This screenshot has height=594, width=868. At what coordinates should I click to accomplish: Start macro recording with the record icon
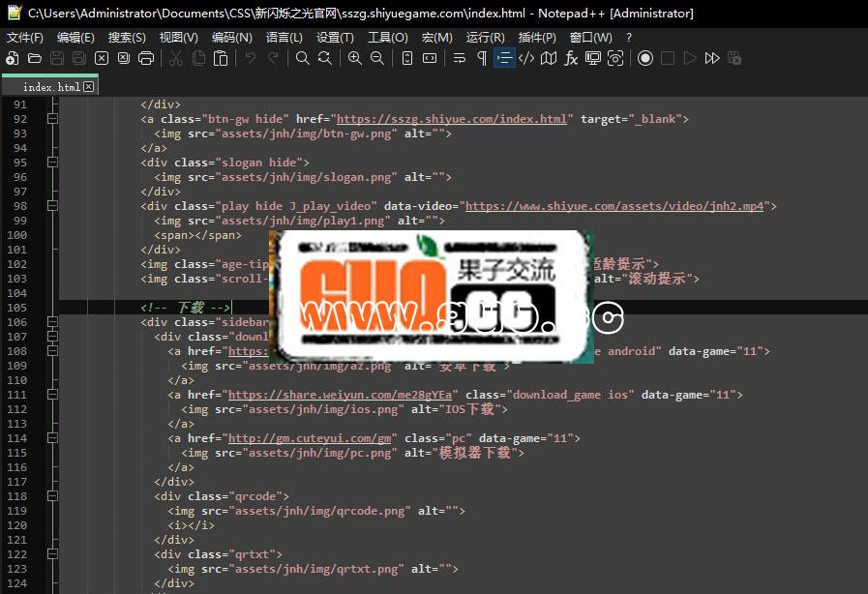(x=644, y=58)
